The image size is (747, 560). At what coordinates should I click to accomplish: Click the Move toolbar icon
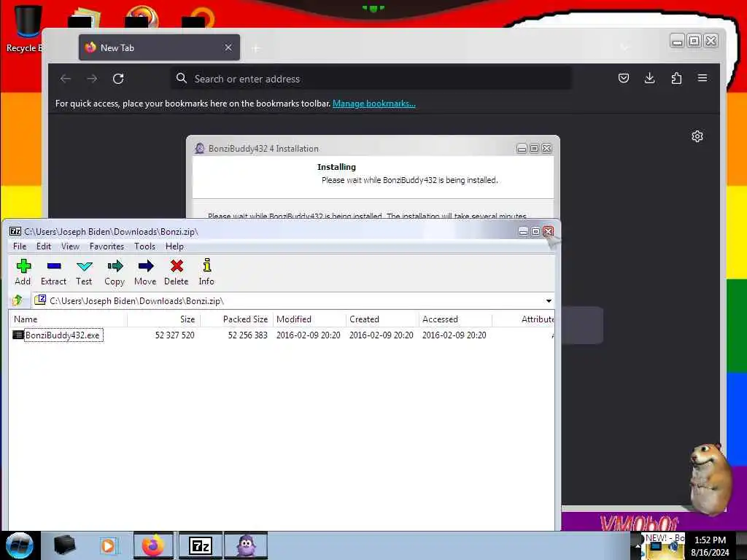[145, 272]
